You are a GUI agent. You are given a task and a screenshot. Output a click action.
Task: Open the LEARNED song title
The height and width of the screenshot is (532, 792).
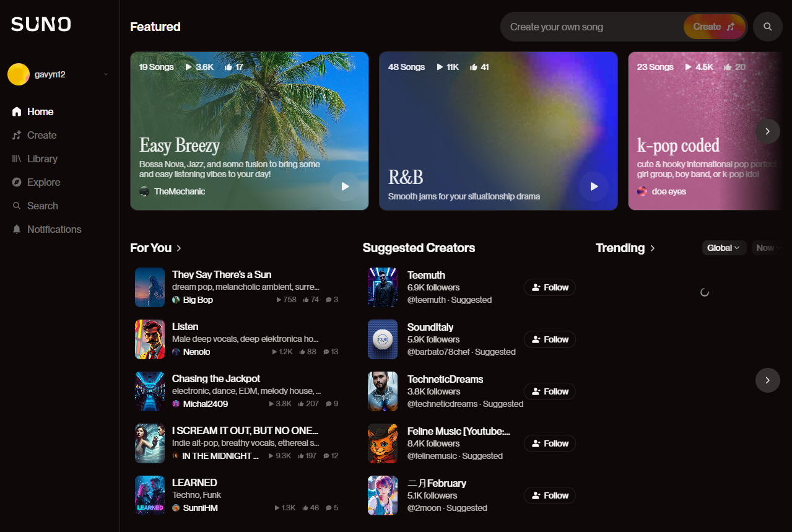pyautogui.click(x=194, y=482)
